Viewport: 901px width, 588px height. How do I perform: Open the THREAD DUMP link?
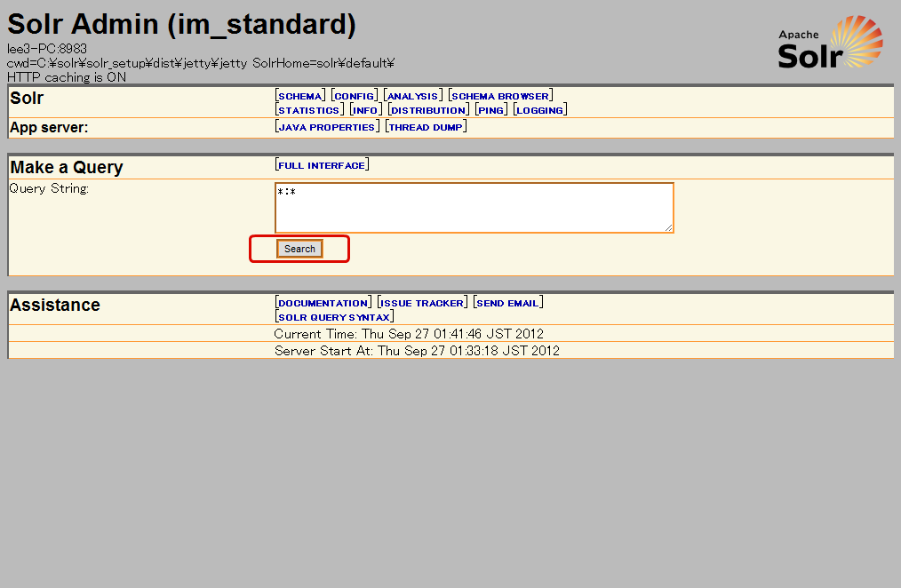point(426,127)
